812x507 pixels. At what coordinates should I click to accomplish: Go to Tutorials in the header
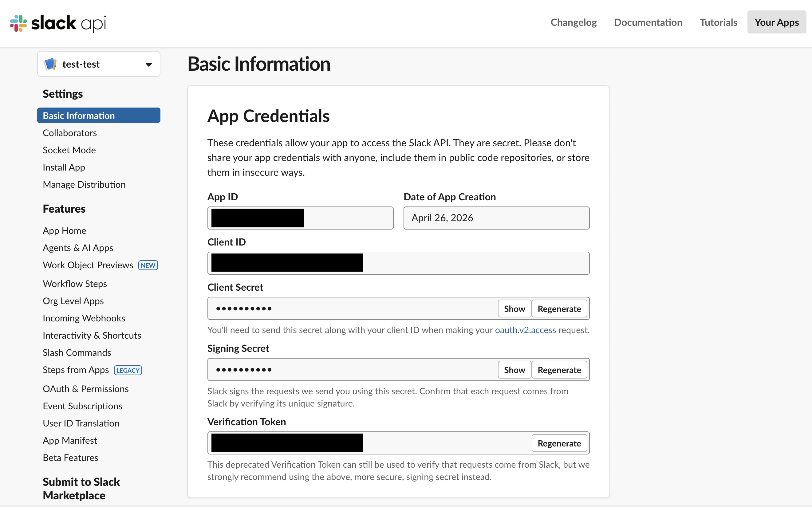pyautogui.click(x=718, y=22)
